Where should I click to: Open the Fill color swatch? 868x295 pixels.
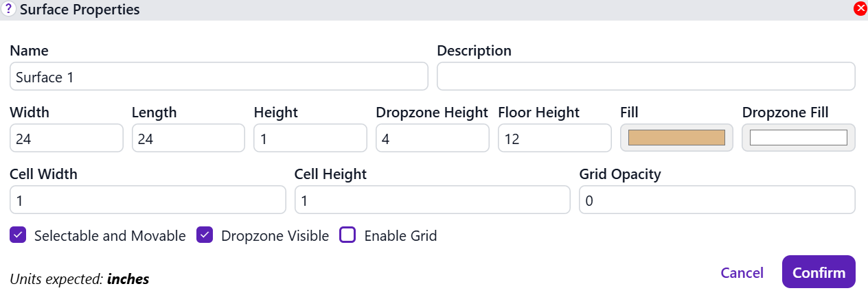pos(676,138)
